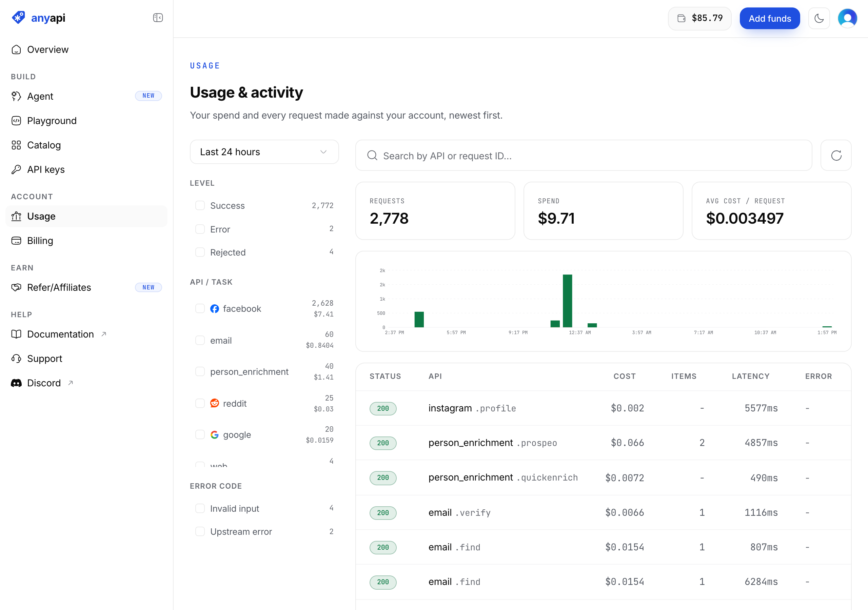Image resolution: width=868 pixels, height=610 pixels.
Task: Click the facebook logo in filters
Action: click(x=214, y=309)
